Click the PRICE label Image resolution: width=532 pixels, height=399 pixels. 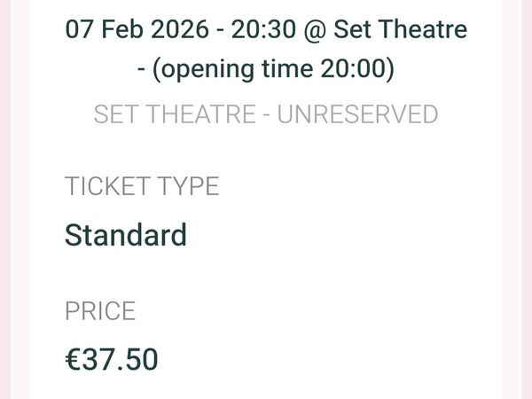click(x=100, y=311)
